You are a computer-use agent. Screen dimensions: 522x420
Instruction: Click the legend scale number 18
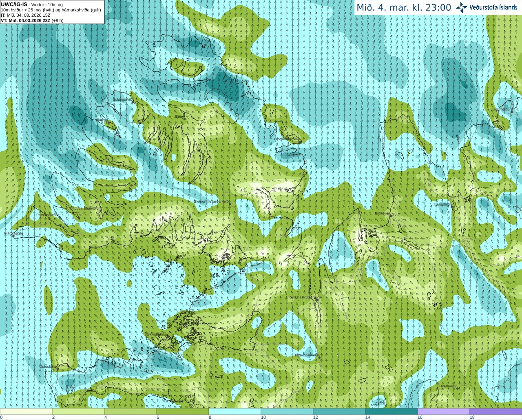(472, 417)
